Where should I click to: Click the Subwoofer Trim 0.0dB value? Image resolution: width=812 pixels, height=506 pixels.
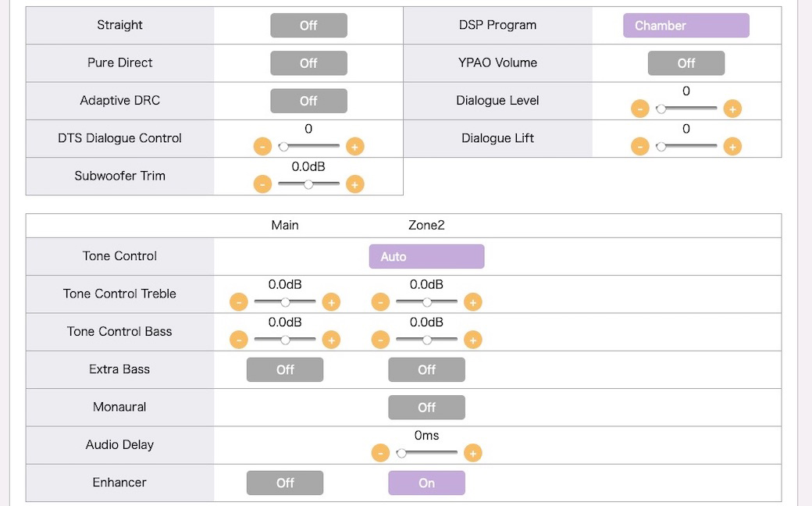(308, 167)
